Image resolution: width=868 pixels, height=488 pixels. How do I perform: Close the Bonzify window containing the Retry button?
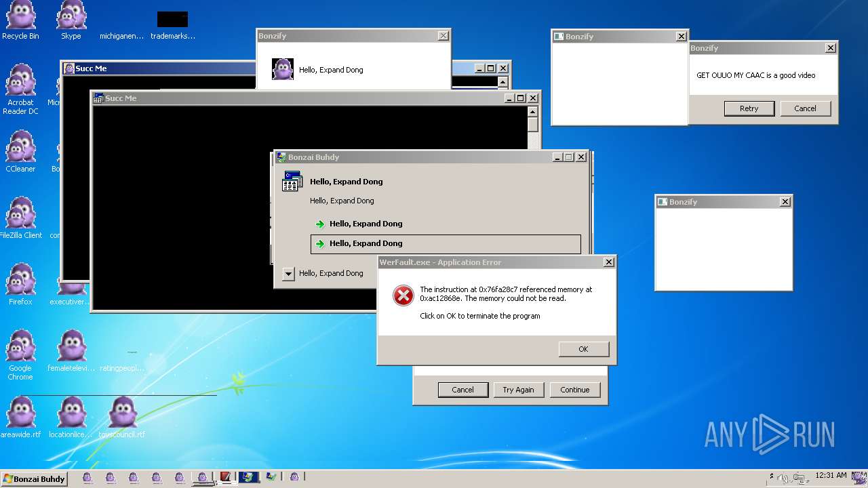(831, 48)
